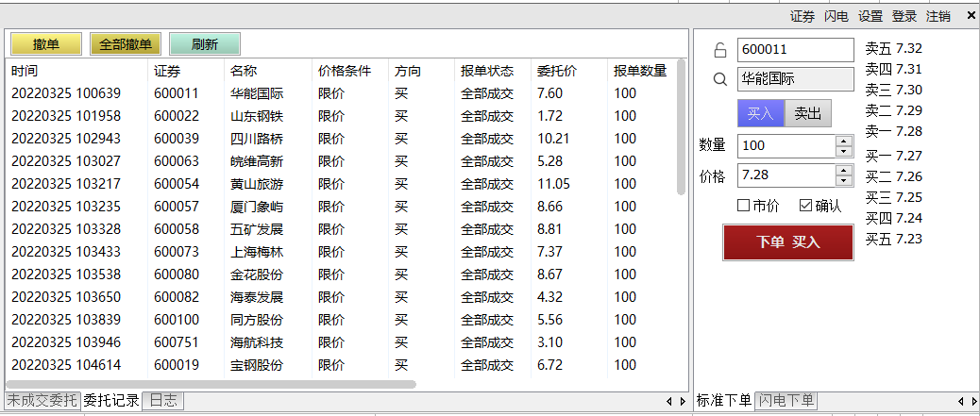
Task: Switch to the 未成交委托 tab
Action: [x=42, y=400]
